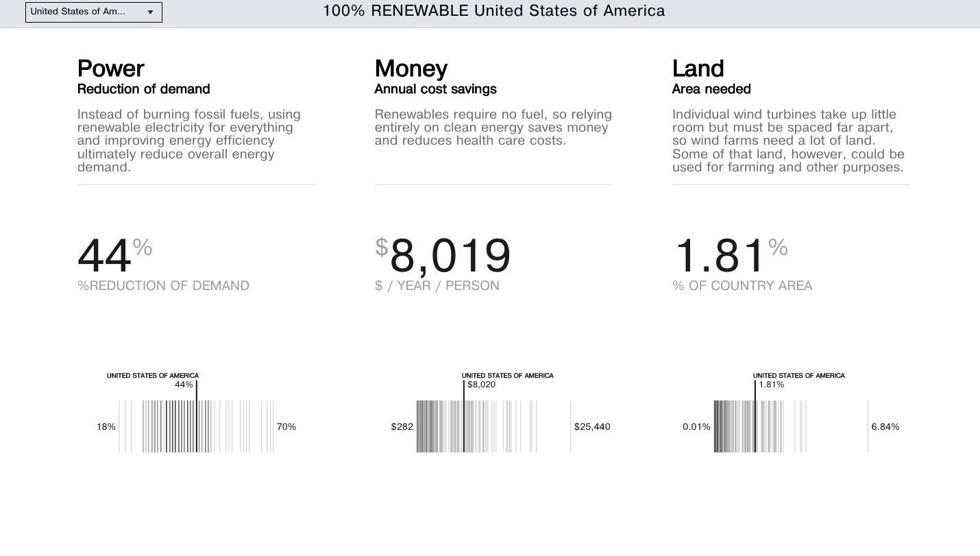Click the 6.84% maximum label
The height and width of the screenshot is (556, 980).
(885, 427)
